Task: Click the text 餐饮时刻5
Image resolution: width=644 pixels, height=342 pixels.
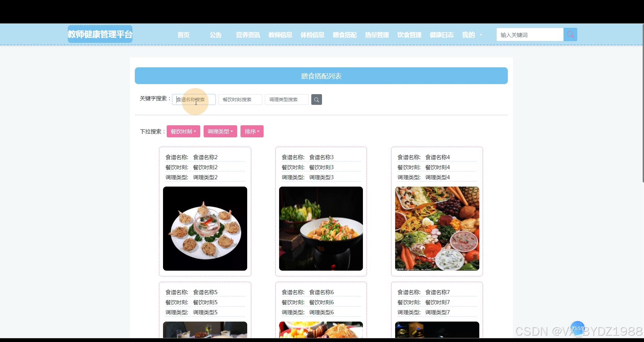Action: click(205, 302)
